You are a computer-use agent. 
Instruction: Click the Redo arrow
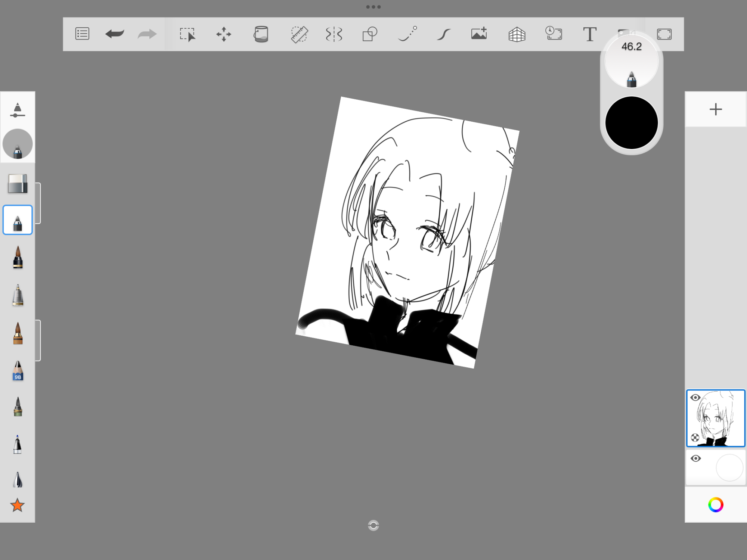tap(147, 34)
